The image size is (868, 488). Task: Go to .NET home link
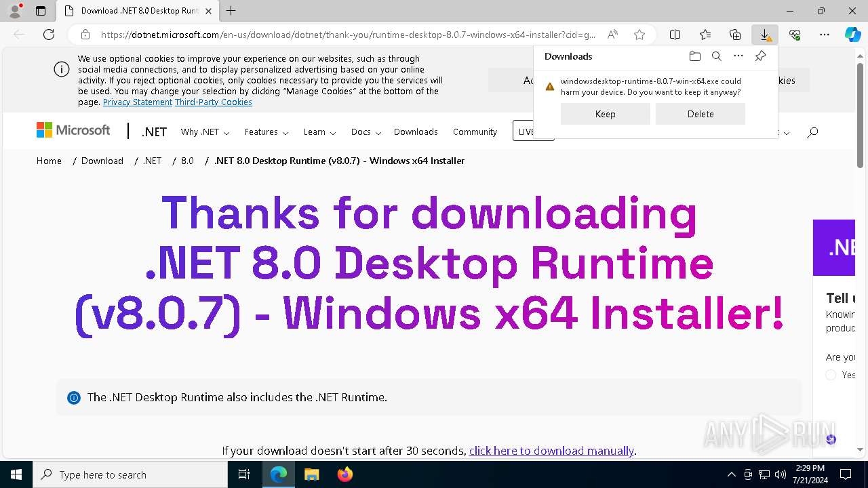tap(154, 132)
